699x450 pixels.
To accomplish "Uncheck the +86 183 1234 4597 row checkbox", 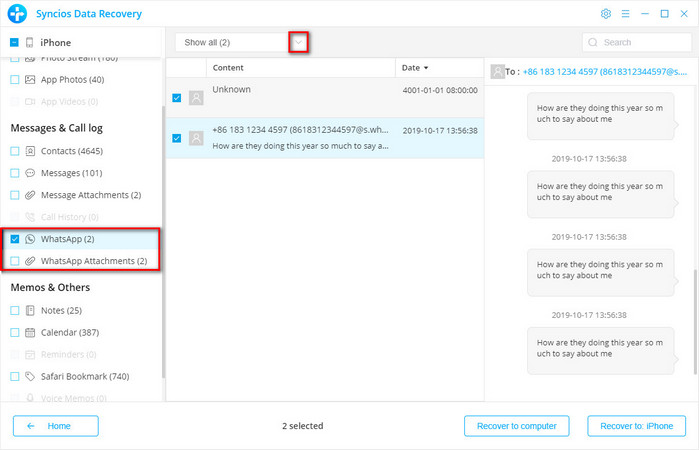I will (x=177, y=138).
